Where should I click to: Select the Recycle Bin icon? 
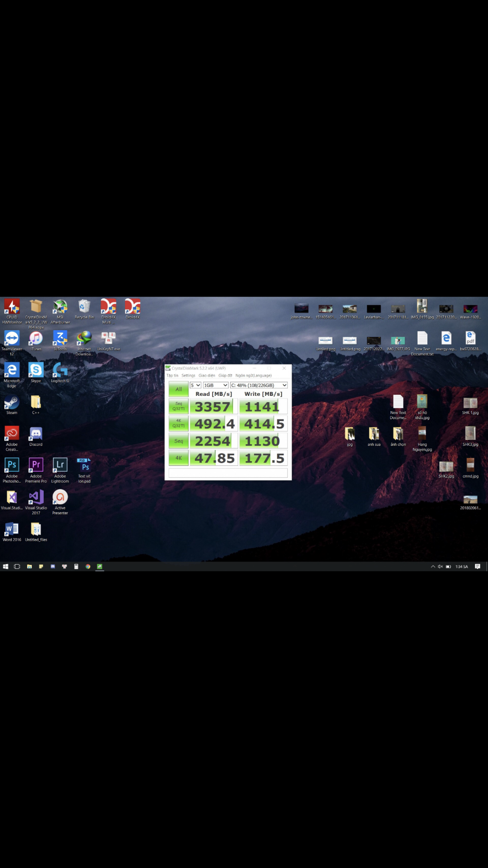[84, 308]
